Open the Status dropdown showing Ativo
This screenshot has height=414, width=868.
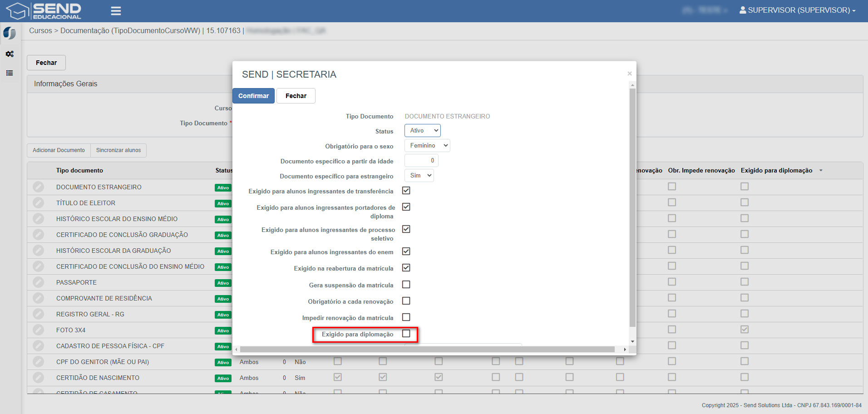(423, 131)
